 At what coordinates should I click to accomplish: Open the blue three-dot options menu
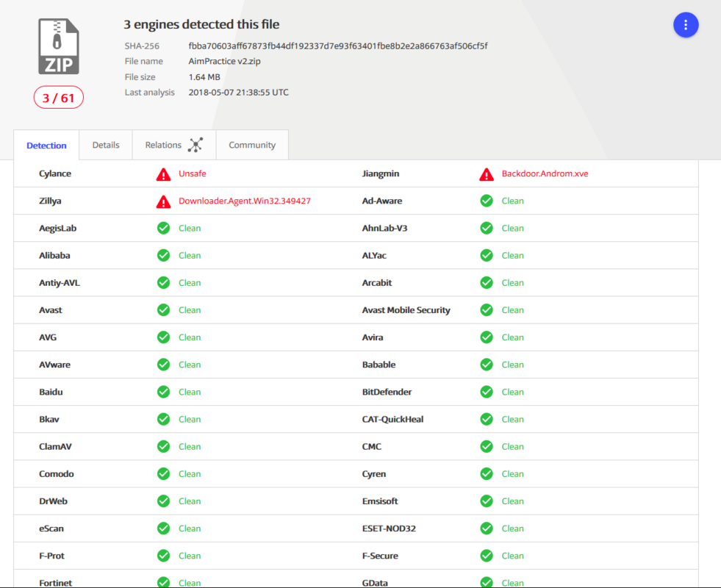(x=686, y=25)
